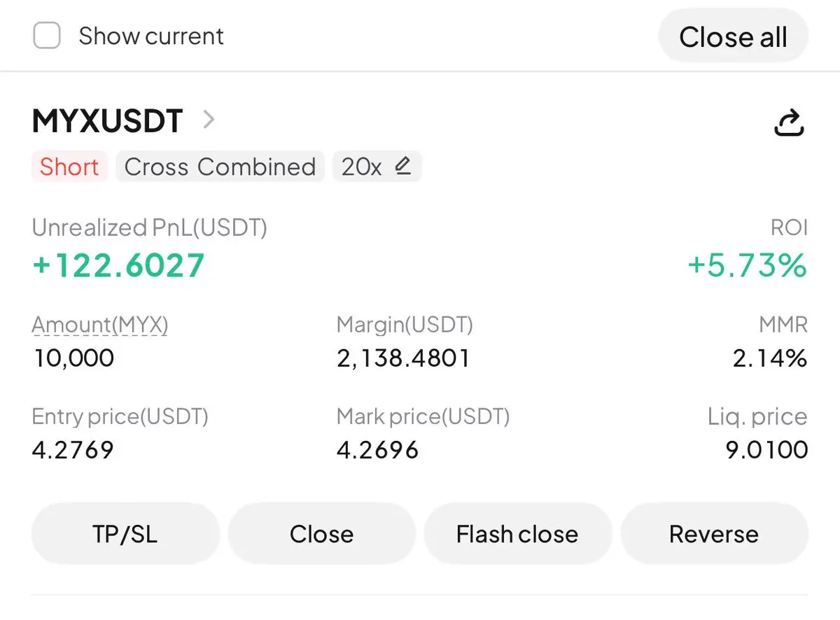Tap the Cross Combined margin mode tag

220,167
